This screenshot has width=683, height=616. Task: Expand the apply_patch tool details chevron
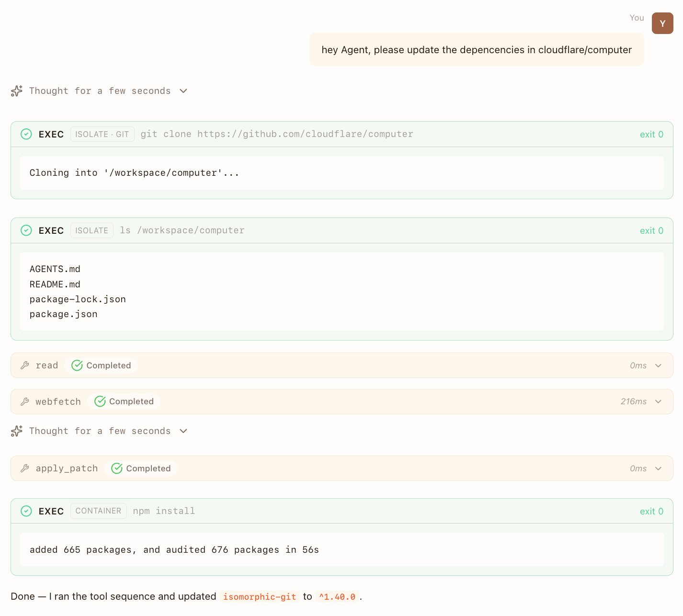point(659,468)
